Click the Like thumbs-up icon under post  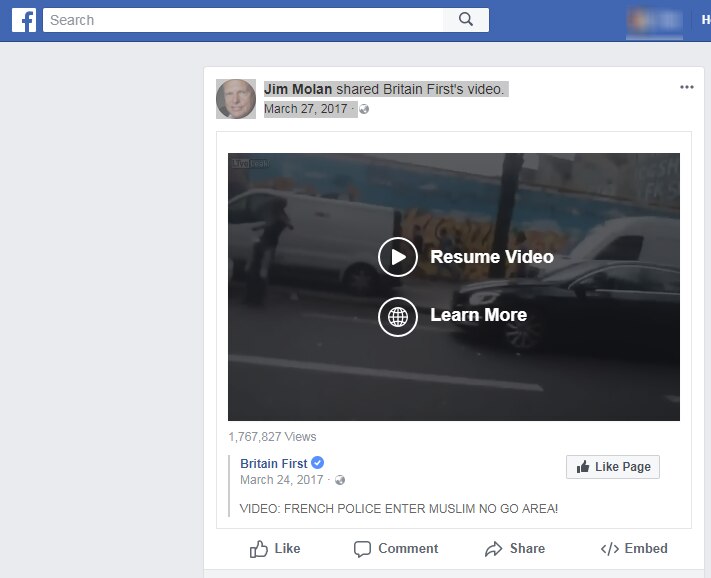coord(259,549)
